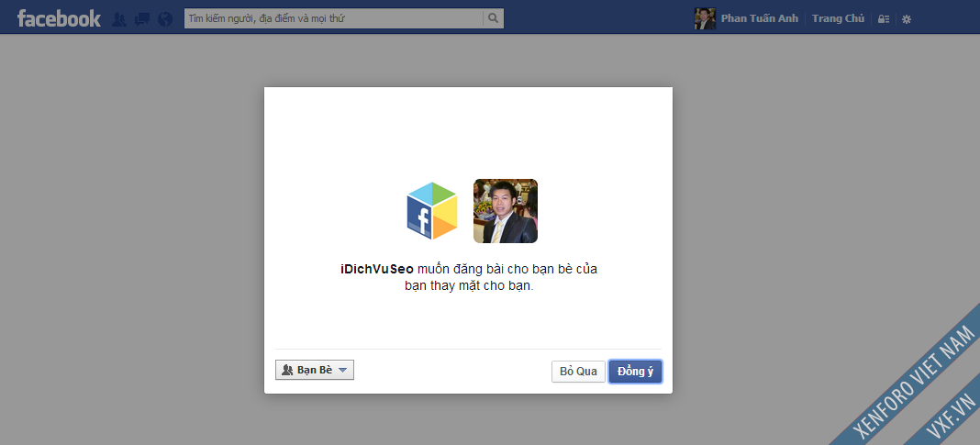Open friend requests icon

coord(118,19)
